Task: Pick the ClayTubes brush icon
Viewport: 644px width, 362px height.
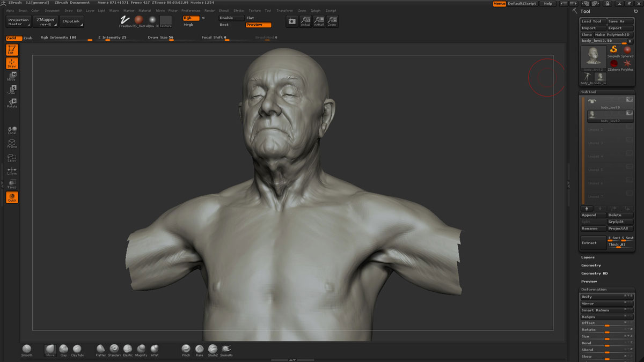Action: click(77, 349)
